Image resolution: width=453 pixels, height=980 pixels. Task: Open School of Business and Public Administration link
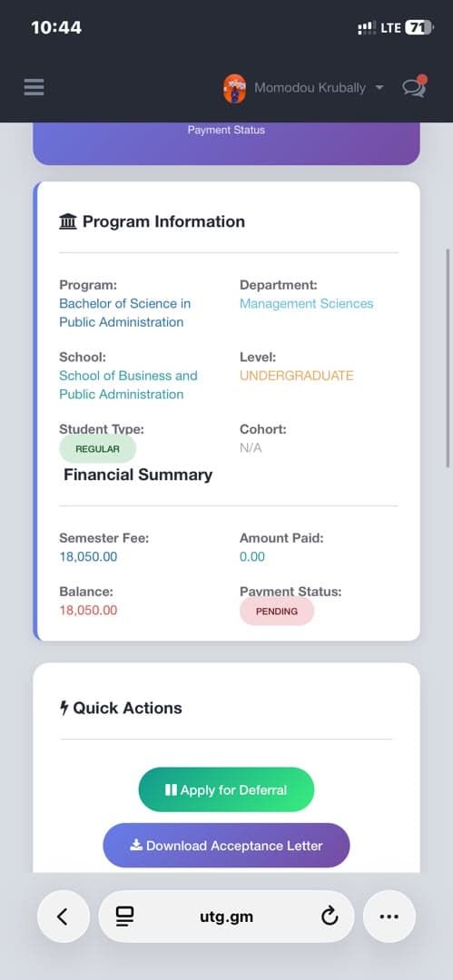(x=128, y=385)
